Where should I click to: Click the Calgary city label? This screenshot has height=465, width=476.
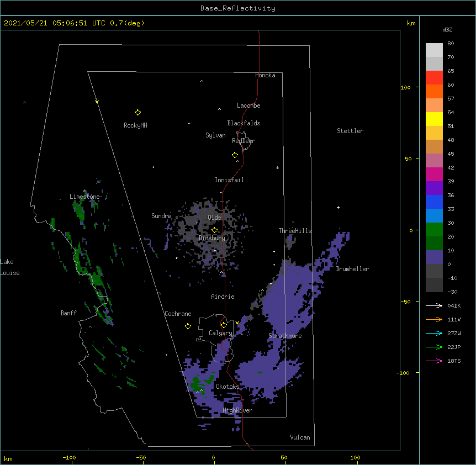pos(220,333)
